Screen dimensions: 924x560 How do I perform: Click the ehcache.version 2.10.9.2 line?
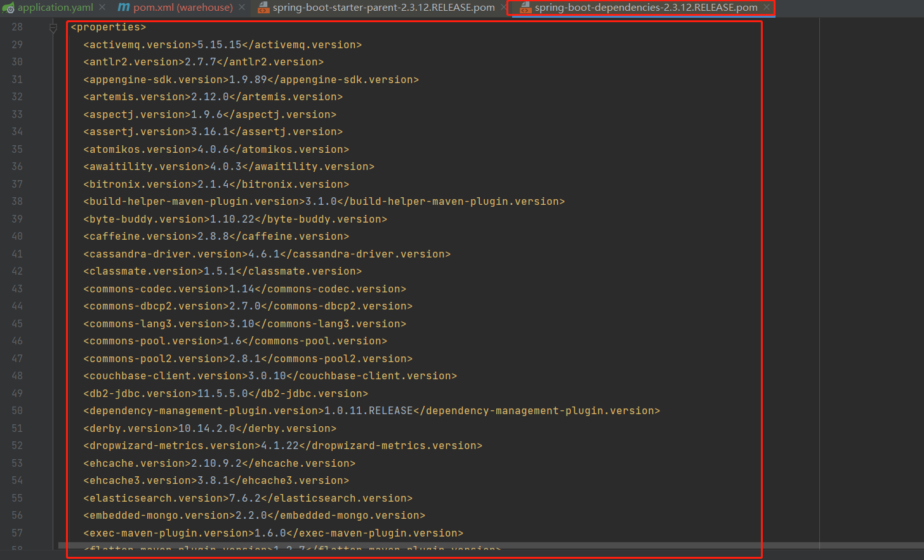click(220, 464)
